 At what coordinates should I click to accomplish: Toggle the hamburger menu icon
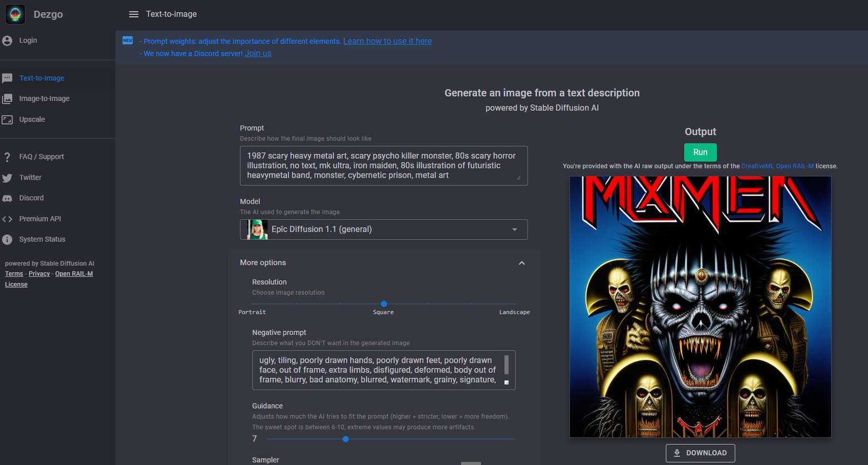(134, 14)
